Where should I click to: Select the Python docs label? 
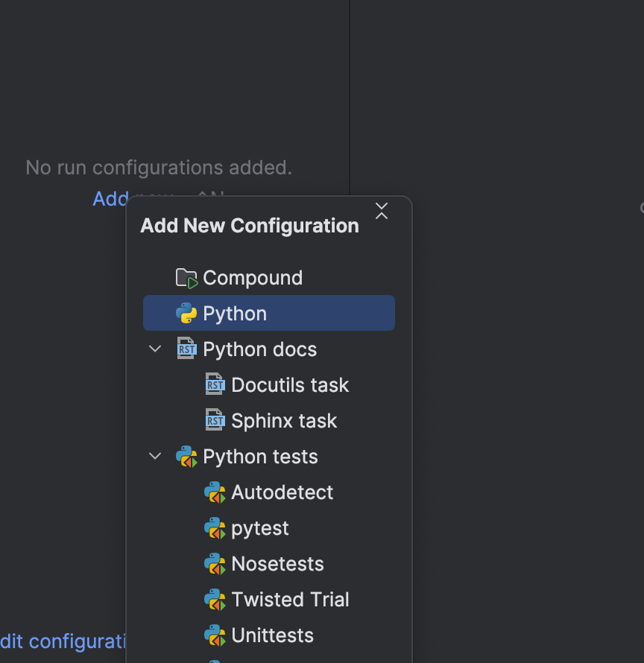(x=260, y=349)
